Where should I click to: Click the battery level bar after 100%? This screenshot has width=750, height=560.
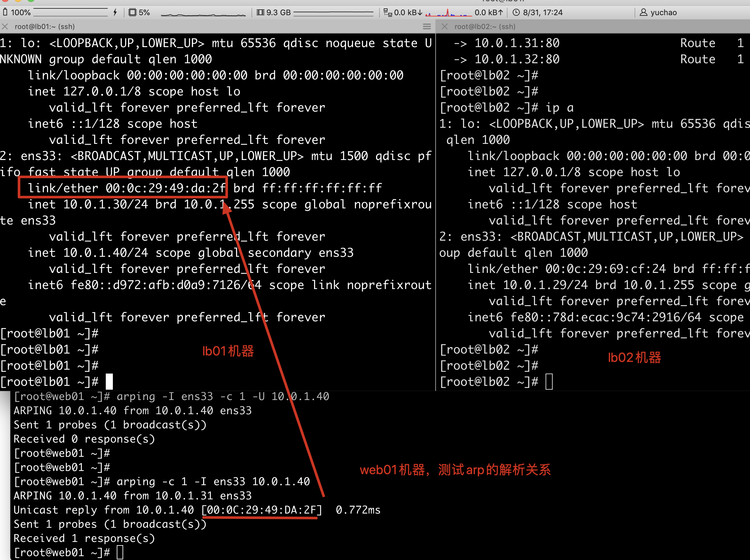click(x=71, y=13)
